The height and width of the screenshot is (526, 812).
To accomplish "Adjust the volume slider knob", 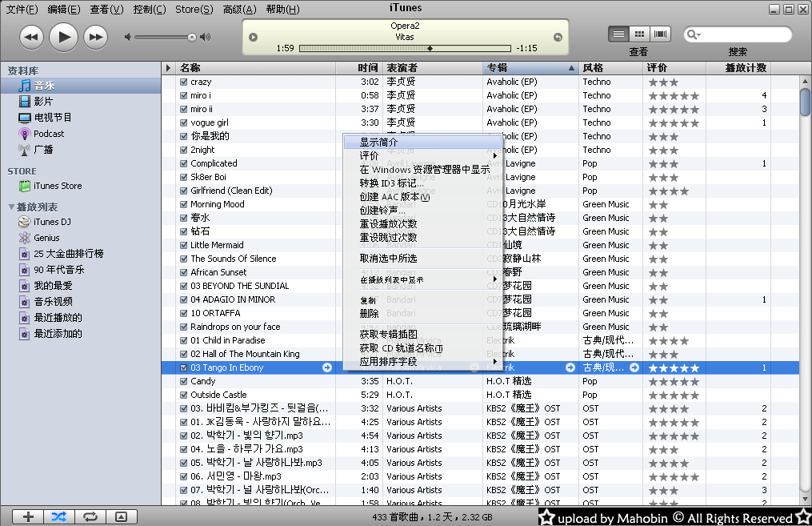I will coord(192,37).
